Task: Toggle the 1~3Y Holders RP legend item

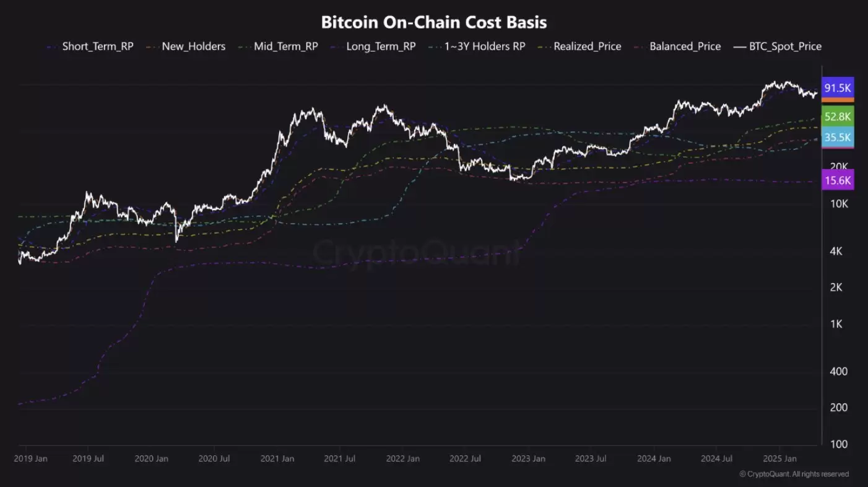Action: 484,46
